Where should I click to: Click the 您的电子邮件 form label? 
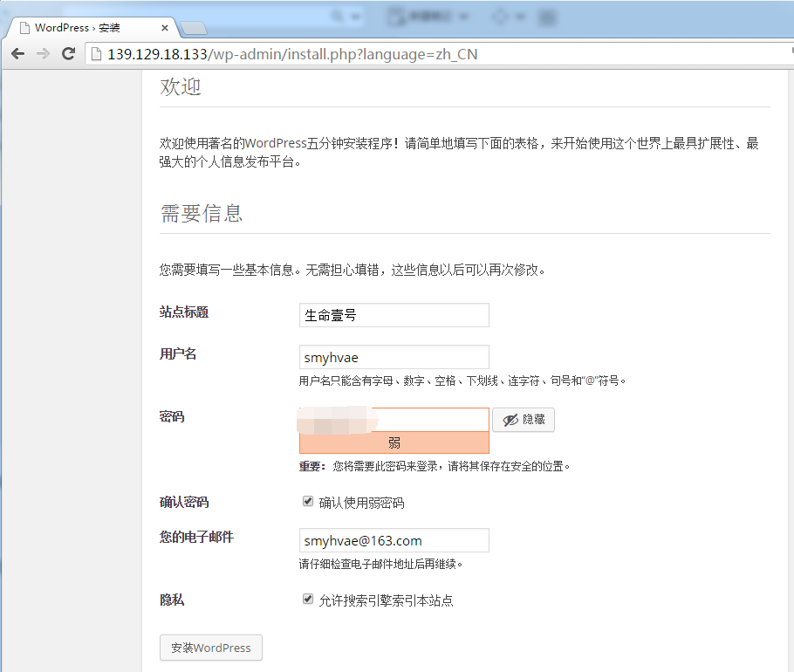point(196,537)
